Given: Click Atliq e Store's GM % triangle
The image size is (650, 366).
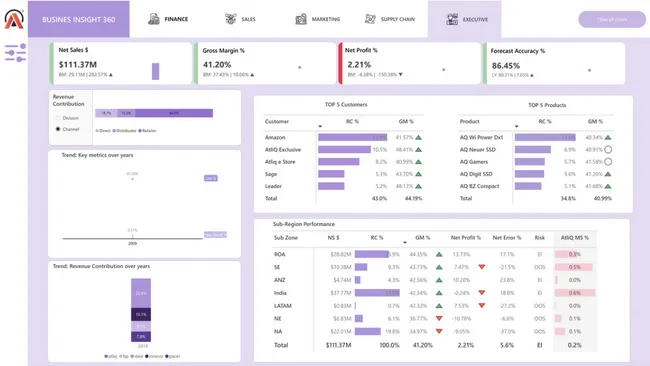Looking at the screenshot, I should coord(419,162).
